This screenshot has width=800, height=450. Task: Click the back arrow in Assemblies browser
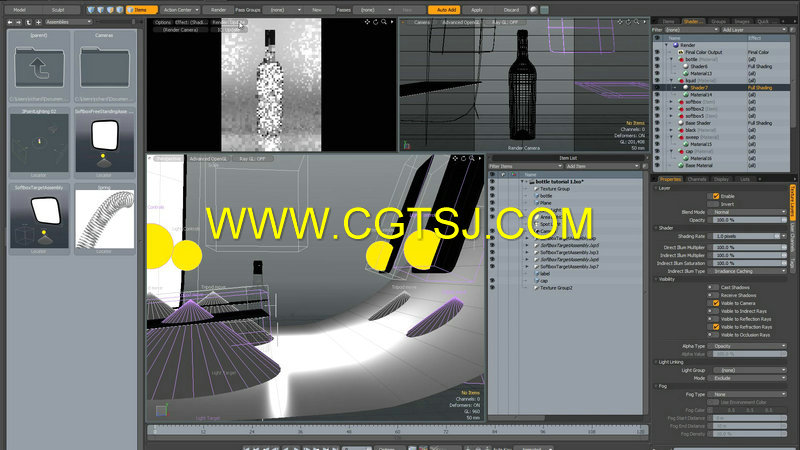tap(10, 22)
